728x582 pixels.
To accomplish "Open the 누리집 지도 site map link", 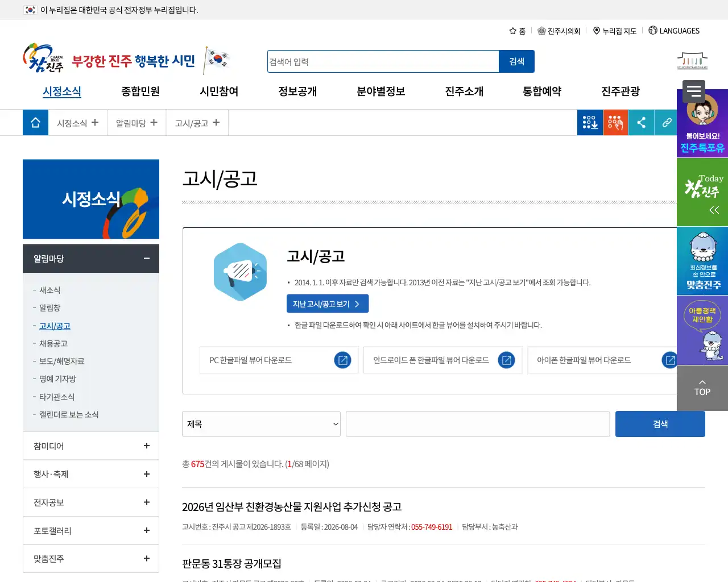I will tap(614, 31).
